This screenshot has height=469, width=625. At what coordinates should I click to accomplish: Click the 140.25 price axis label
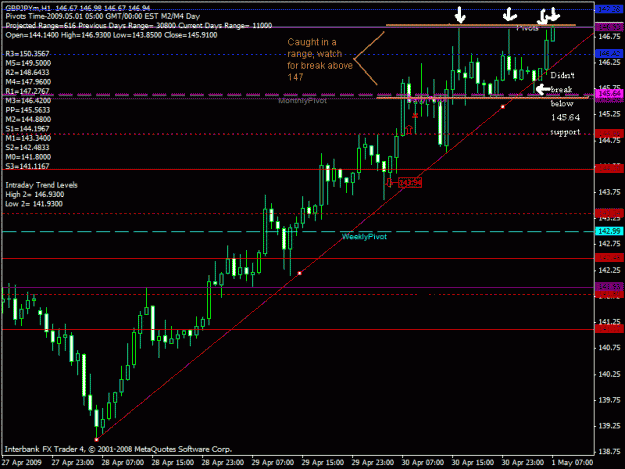click(x=609, y=374)
